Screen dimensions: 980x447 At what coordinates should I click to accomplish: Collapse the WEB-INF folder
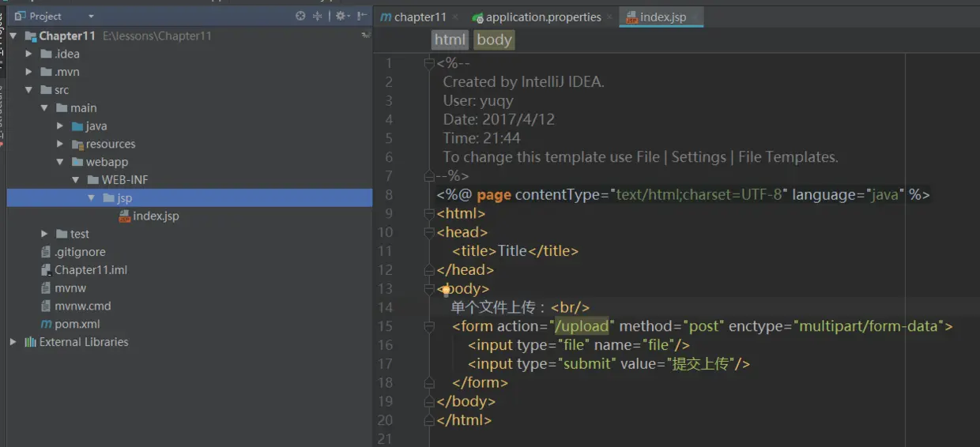(x=76, y=180)
